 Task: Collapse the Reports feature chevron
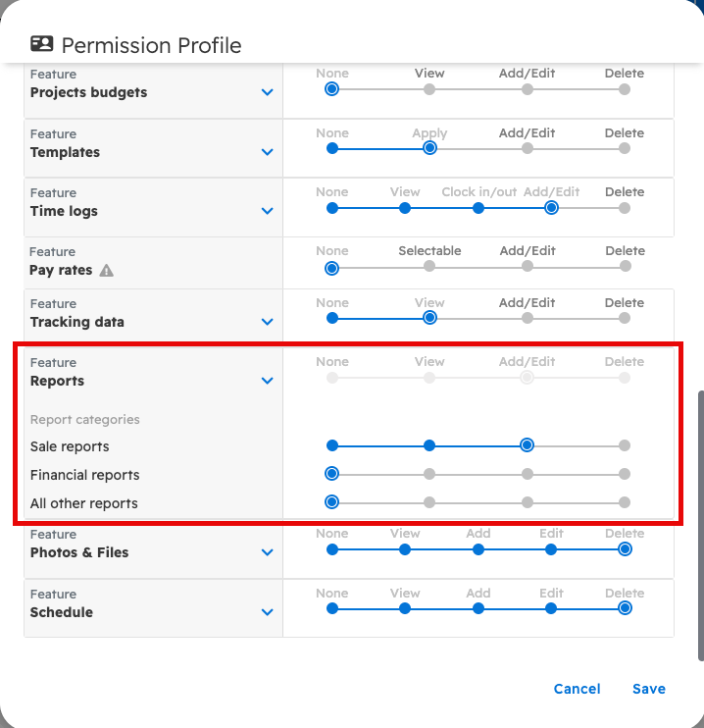pyautogui.click(x=267, y=381)
